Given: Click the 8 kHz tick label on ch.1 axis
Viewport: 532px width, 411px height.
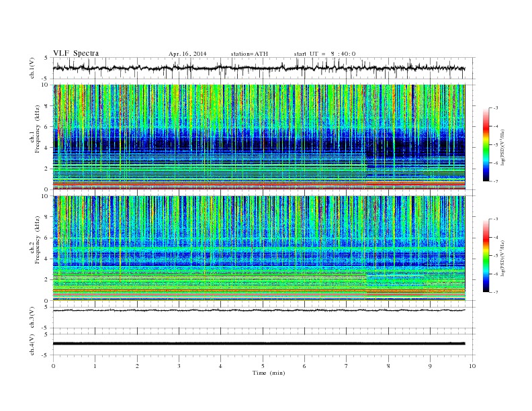Looking at the screenshot, I should [x=46, y=106].
